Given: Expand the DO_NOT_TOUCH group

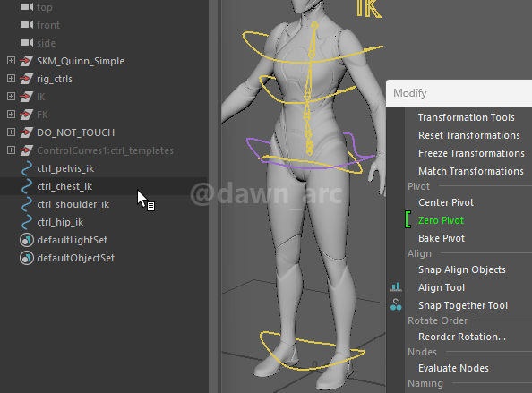Looking at the screenshot, I should pos(11,132).
